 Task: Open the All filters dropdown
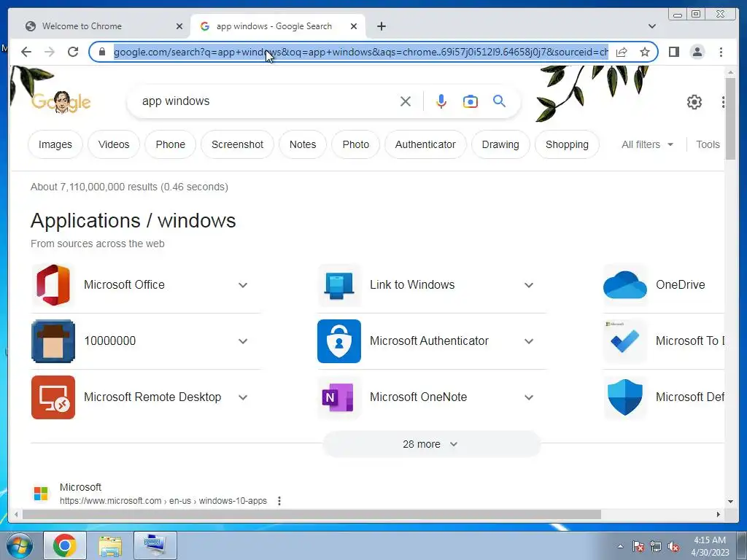click(647, 145)
